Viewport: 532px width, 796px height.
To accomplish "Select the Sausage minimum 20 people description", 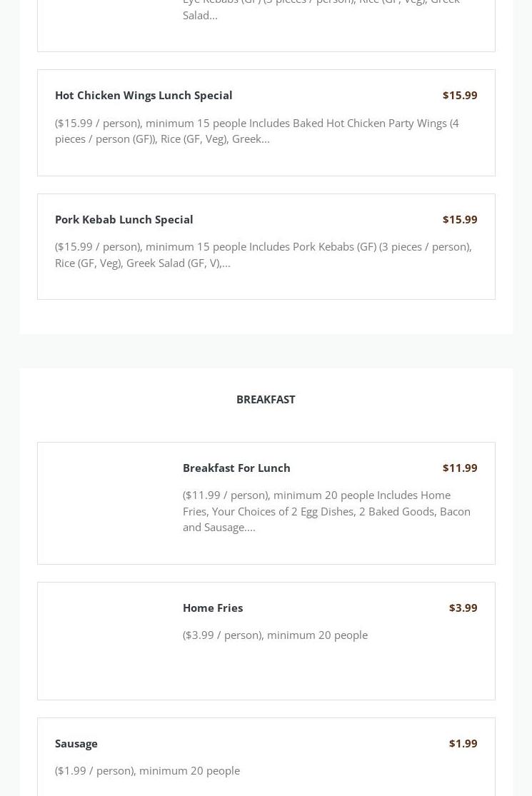I will tap(147, 770).
